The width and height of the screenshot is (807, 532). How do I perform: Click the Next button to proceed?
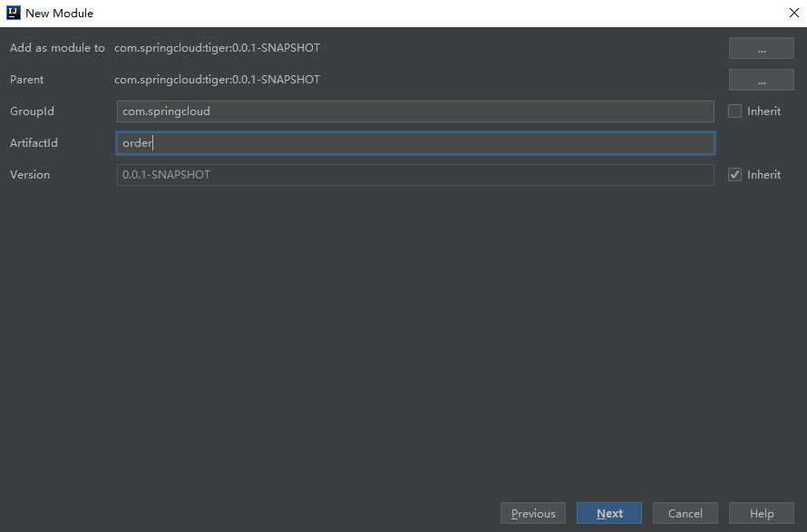coord(608,512)
